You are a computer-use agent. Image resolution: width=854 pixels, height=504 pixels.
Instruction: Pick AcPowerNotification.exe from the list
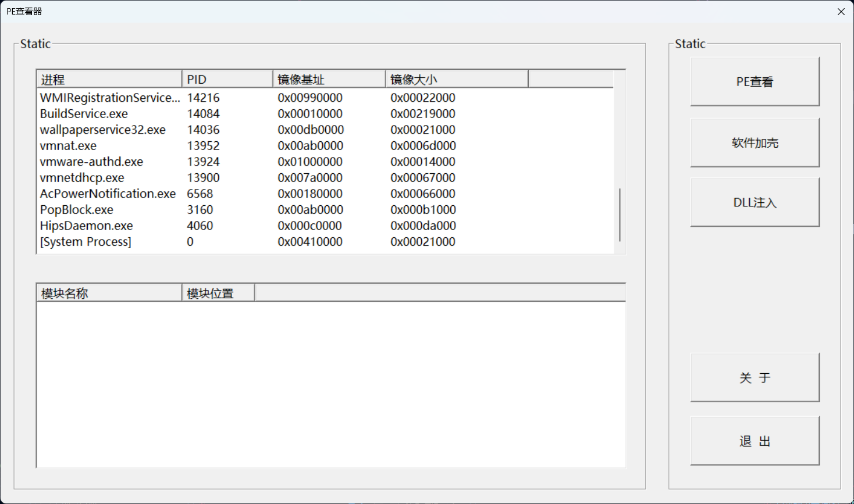pos(108,194)
